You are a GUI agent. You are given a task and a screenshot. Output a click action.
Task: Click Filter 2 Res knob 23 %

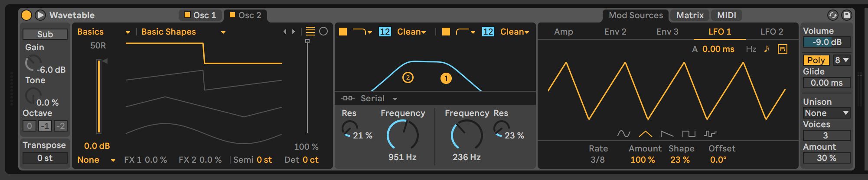[501, 129]
